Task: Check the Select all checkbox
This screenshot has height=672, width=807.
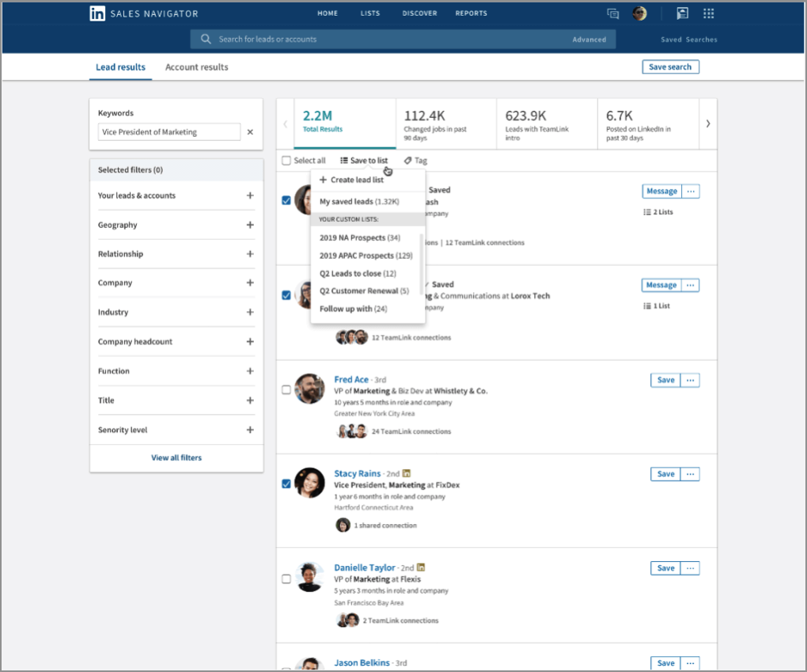Action: [x=286, y=161]
